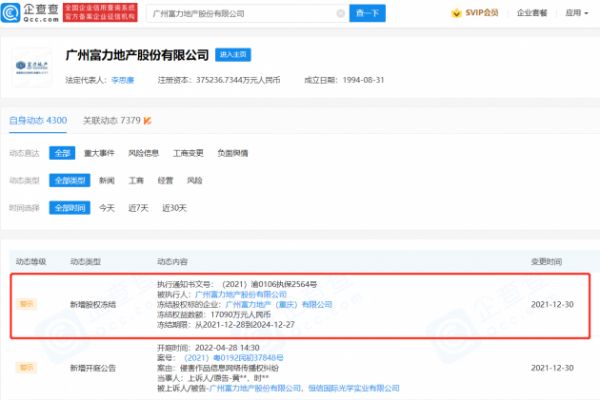Clear the search field with the X icon
Image resolution: width=600 pixels, height=400 pixels.
[x=340, y=14]
